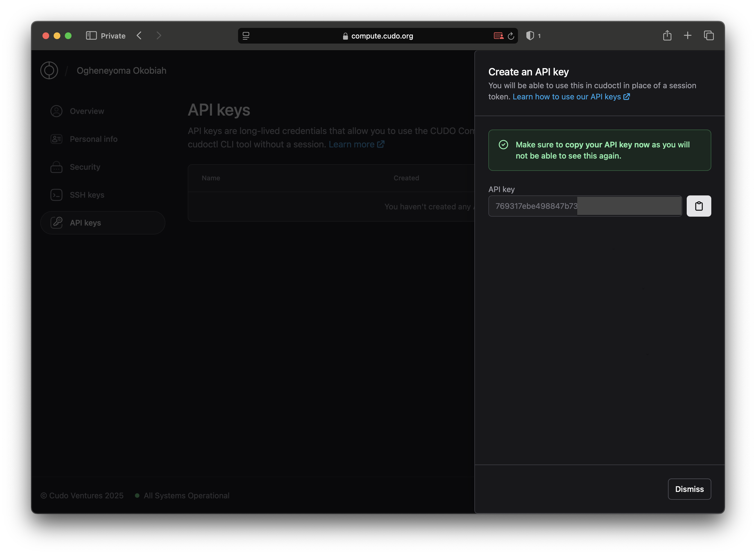This screenshot has height=555, width=756.
Task: Click the copy-your-API-key notice text
Action: coord(602,150)
